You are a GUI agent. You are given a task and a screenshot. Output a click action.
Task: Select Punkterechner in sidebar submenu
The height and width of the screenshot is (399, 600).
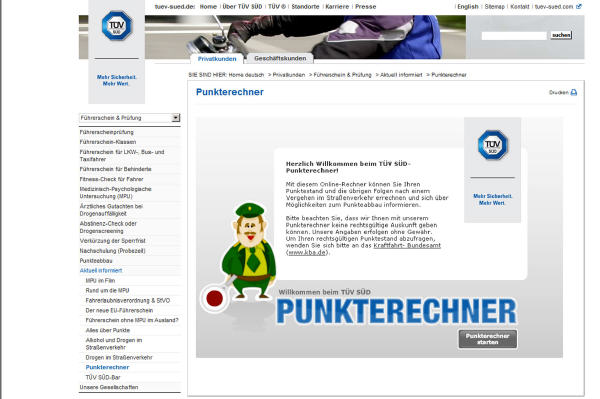(107, 367)
